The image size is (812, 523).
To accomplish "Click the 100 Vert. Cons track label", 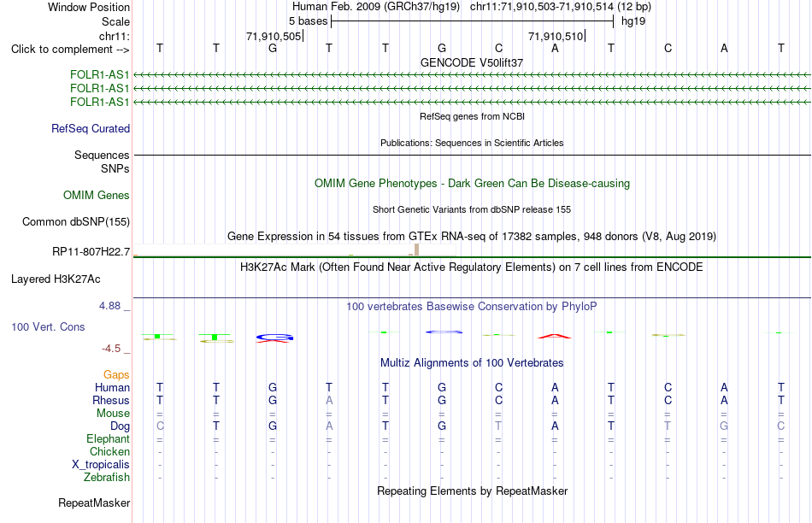I will (48, 326).
